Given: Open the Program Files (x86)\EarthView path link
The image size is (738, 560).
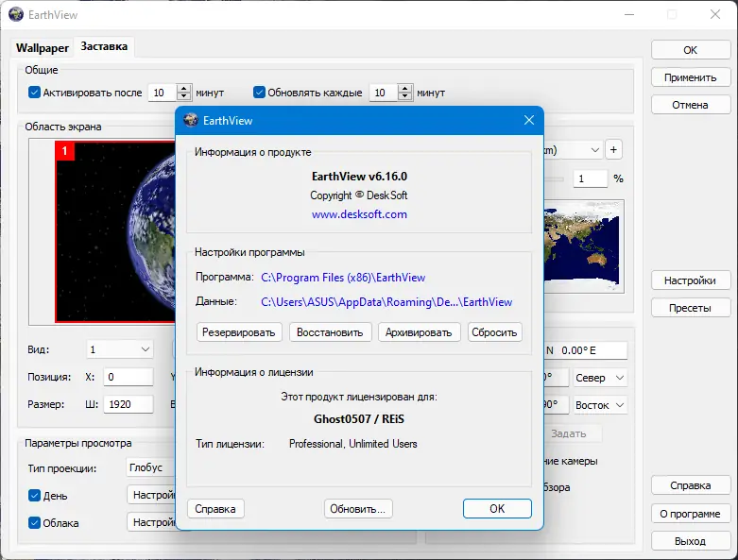Looking at the screenshot, I should [x=343, y=278].
